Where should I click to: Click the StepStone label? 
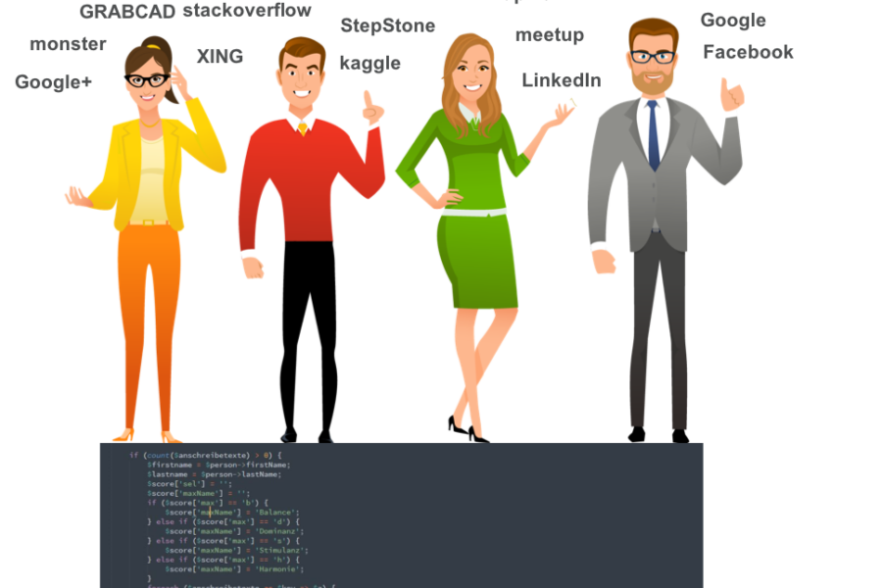coord(387,25)
